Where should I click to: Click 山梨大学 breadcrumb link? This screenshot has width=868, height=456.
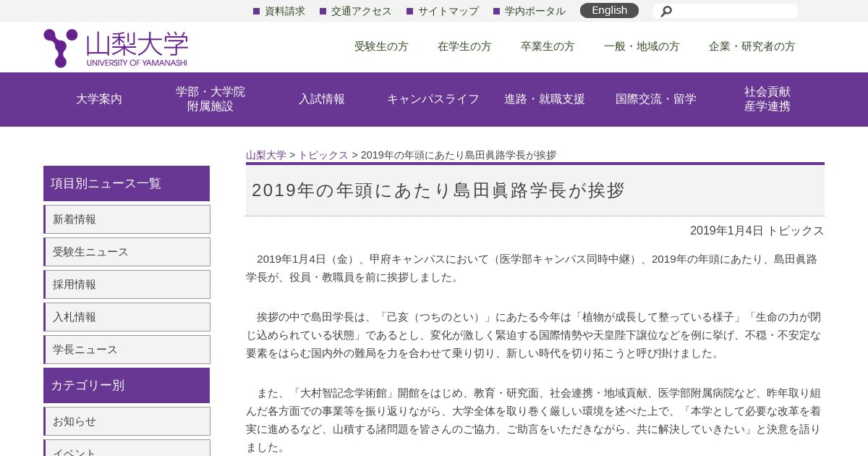coord(266,155)
